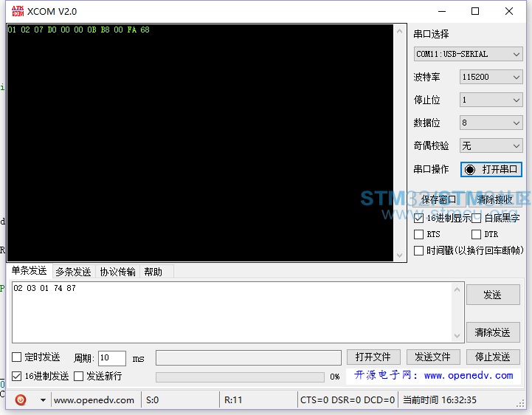Enable the 发送新行 send newline checkbox
This screenshot has width=532, height=415.
(x=79, y=376)
